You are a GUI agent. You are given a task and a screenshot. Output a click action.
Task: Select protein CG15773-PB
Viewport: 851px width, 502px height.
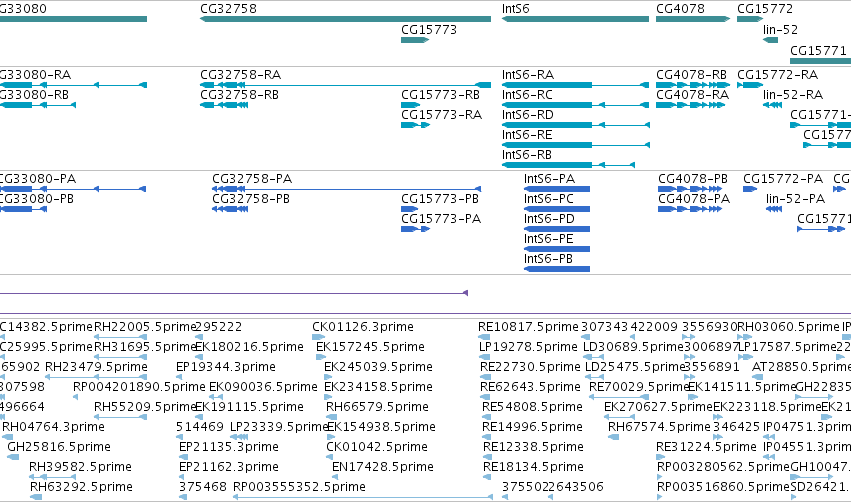coord(410,209)
